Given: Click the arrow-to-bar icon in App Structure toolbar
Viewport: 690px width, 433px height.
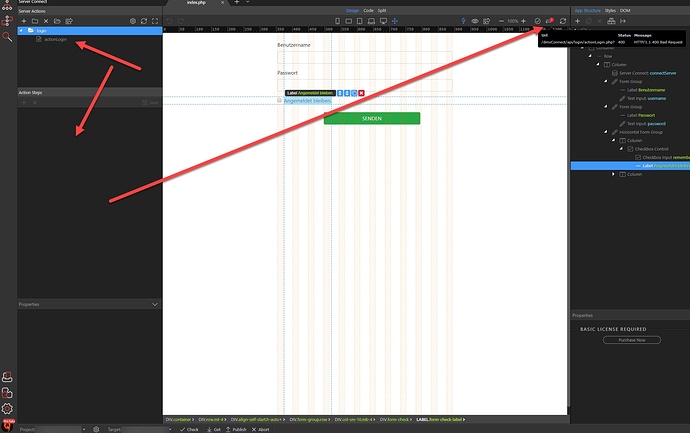Looking at the screenshot, I should point(623,21).
